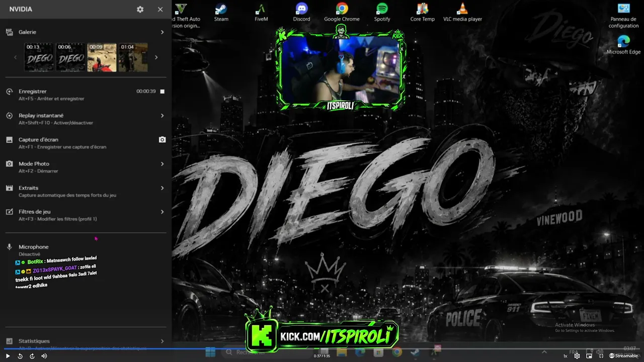644x362 pixels.
Task: Launch VLC media player from desktop
Action: click(x=462, y=13)
